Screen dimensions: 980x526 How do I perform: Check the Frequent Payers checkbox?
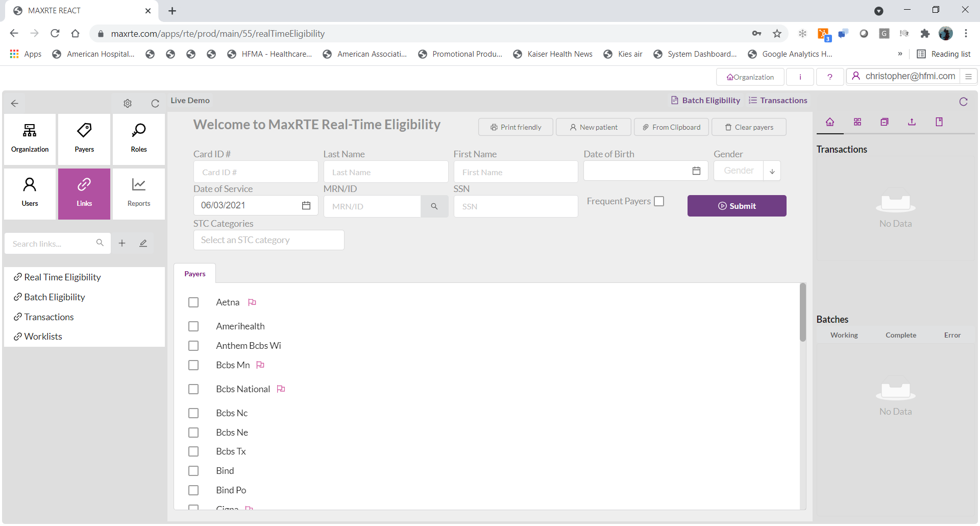[659, 201]
